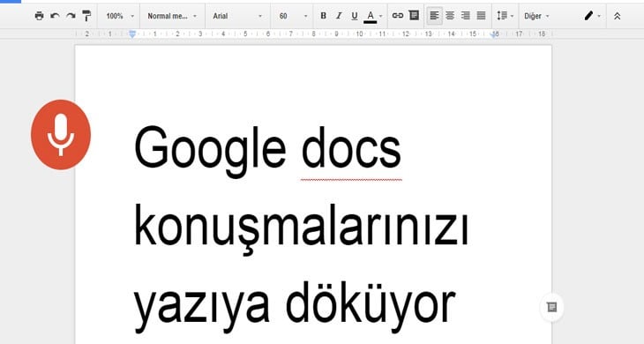
Task: Open the line spacing menu
Action: tap(505, 16)
